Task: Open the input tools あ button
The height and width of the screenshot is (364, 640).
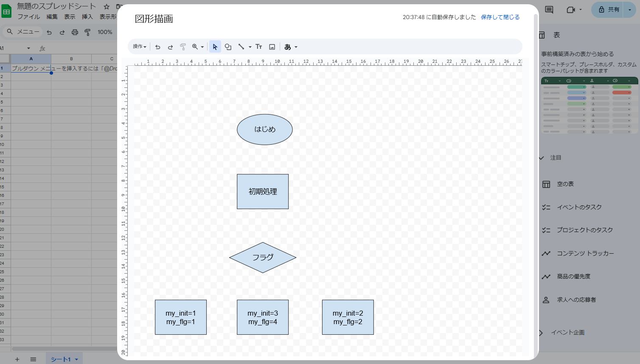Action: point(288,47)
